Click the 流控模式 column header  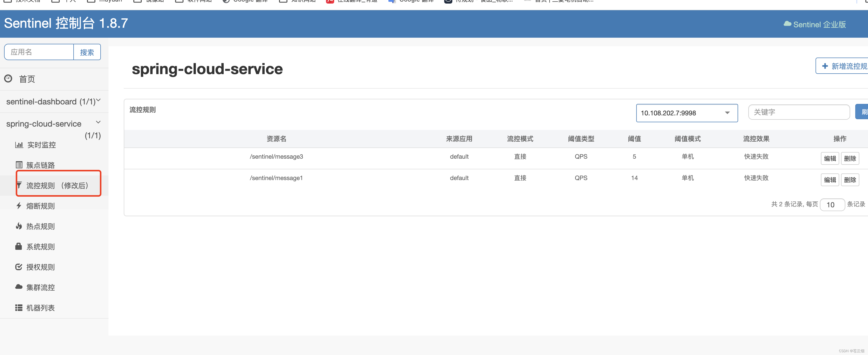520,139
